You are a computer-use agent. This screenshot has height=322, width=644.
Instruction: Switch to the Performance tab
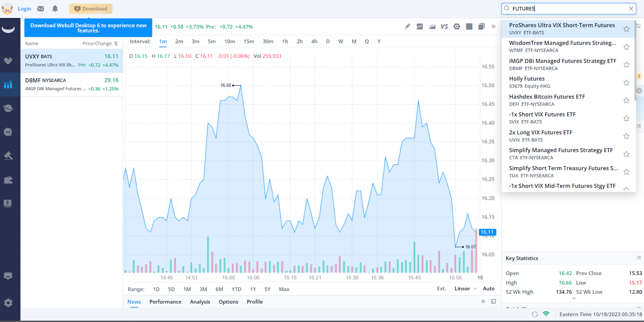point(165,302)
